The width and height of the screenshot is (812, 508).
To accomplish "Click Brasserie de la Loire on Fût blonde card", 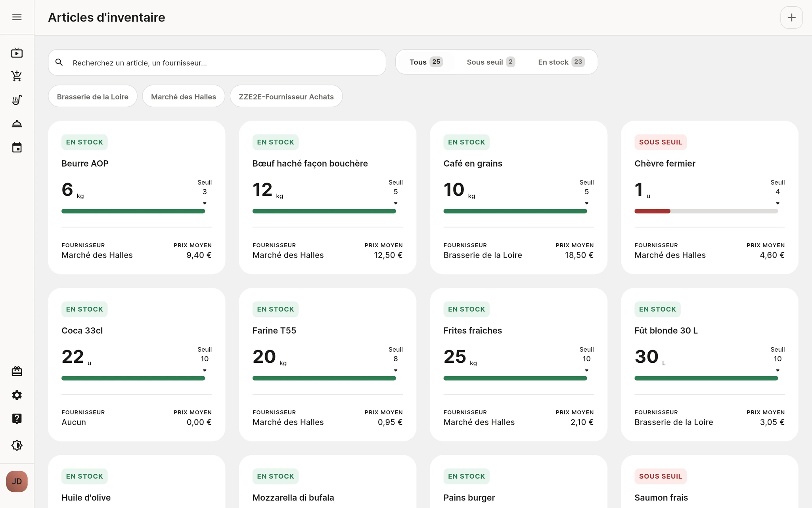I will tap(674, 422).
